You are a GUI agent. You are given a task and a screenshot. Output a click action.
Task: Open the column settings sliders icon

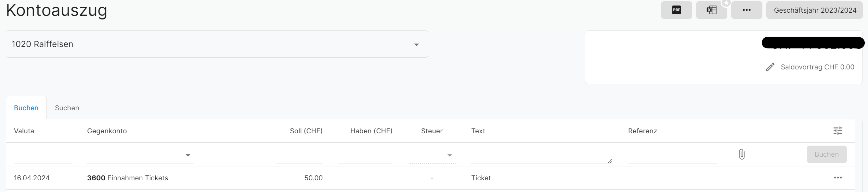(x=838, y=131)
